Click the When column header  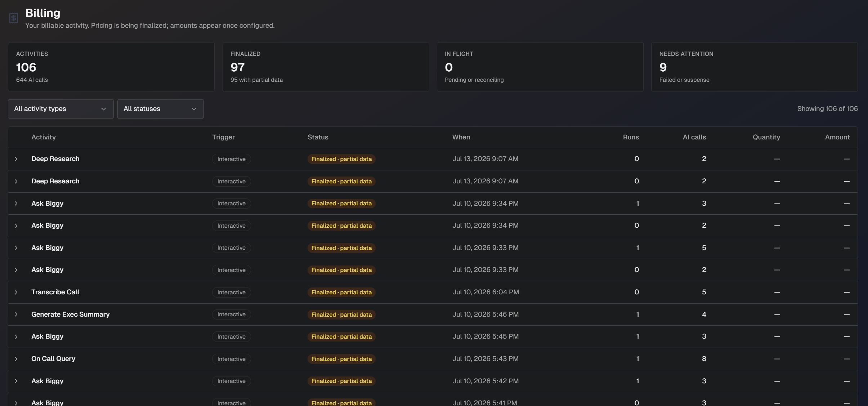click(x=461, y=137)
